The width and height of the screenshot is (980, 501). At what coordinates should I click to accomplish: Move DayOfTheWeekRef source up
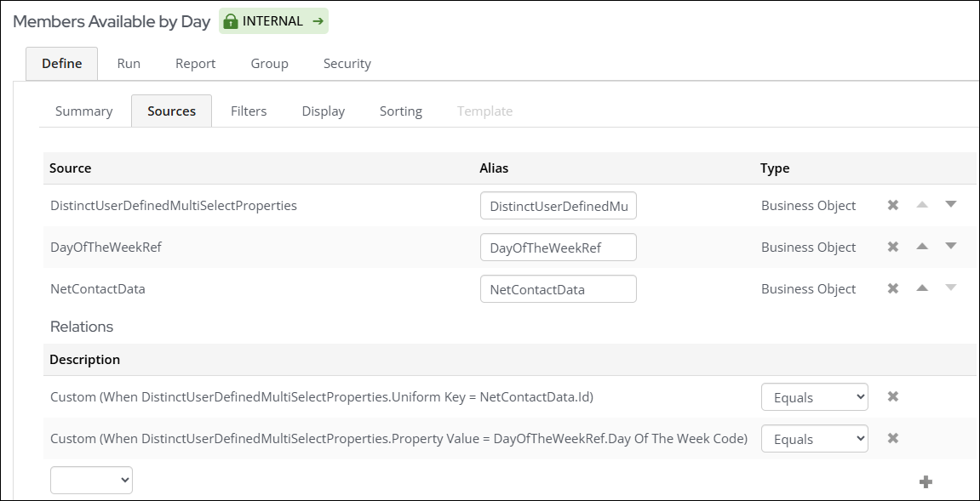point(922,246)
